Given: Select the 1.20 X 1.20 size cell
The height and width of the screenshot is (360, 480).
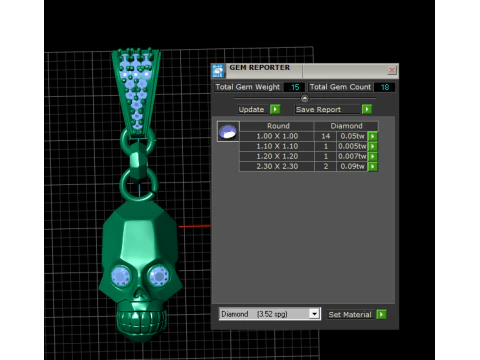Looking at the screenshot, I should pyautogui.click(x=277, y=156).
